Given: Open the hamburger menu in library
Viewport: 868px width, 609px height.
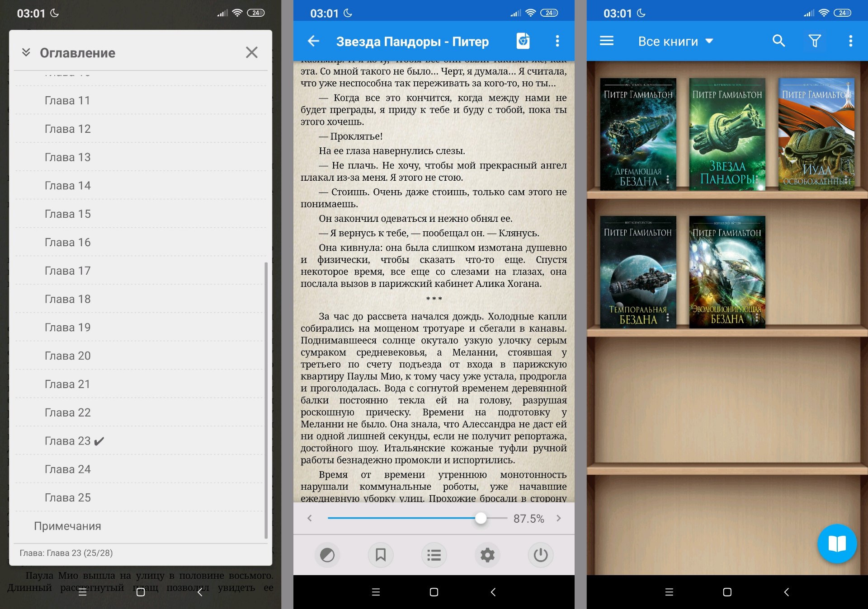Looking at the screenshot, I should pos(606,41).
